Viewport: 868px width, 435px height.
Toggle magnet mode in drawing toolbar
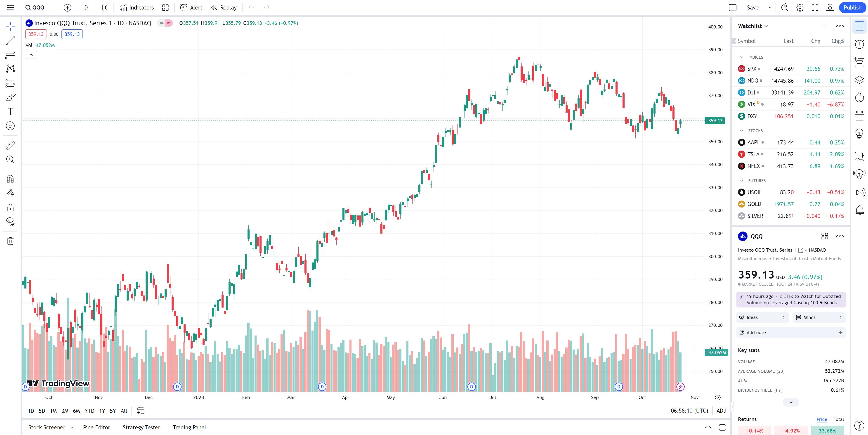pyautogui.click(x=10, y=179)
